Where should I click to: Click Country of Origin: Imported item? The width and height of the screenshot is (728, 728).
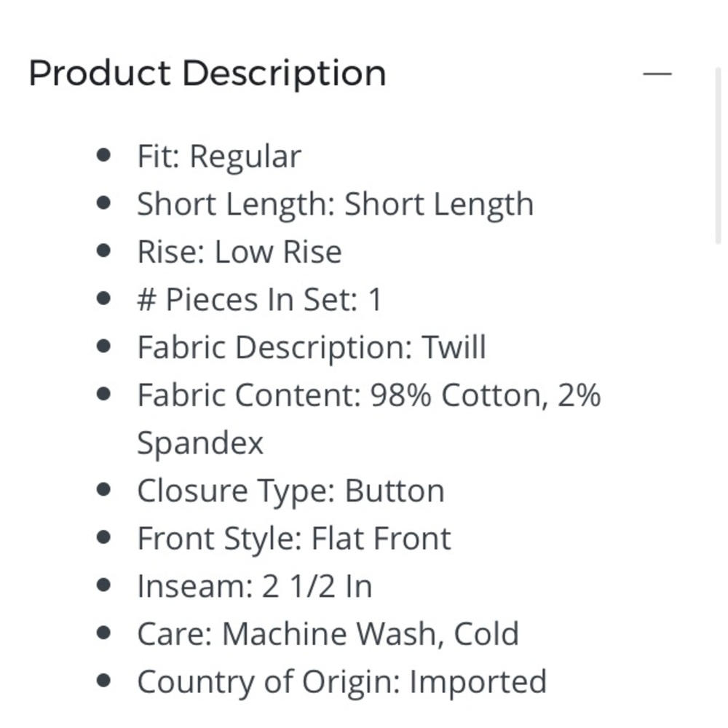tap(341, 682)
